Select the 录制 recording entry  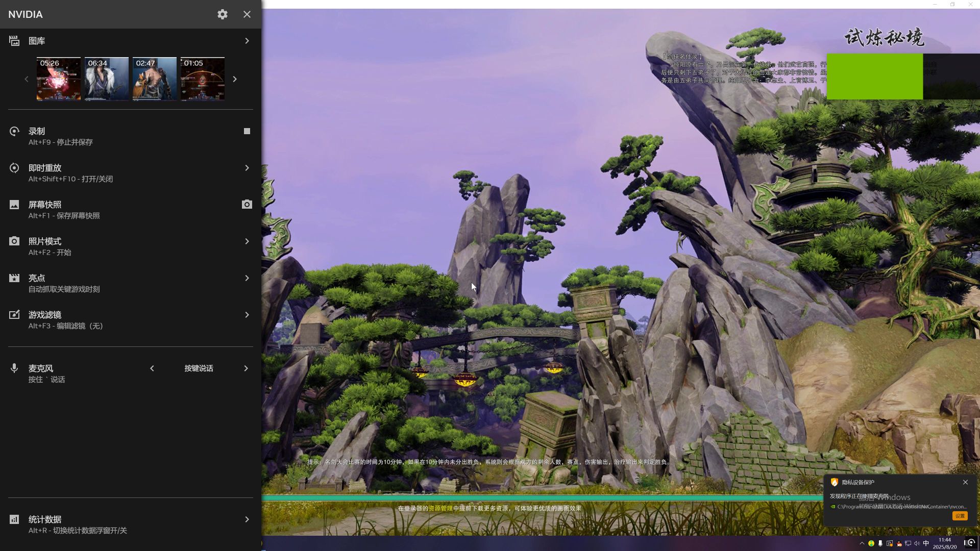click(131, 136)
